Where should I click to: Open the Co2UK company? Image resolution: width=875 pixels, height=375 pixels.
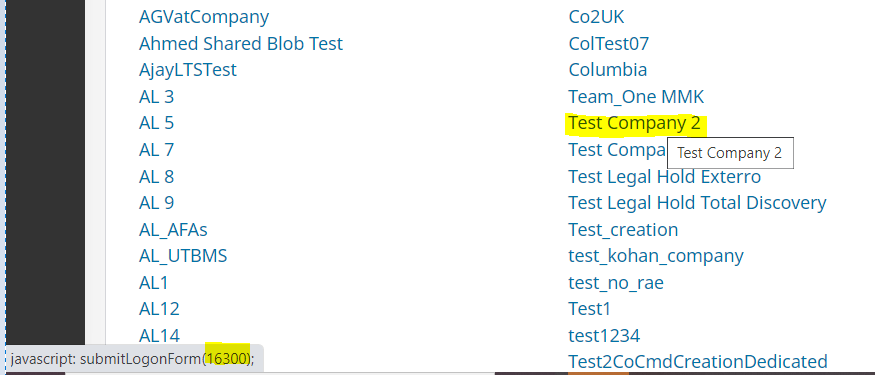(x=597, y=17)
